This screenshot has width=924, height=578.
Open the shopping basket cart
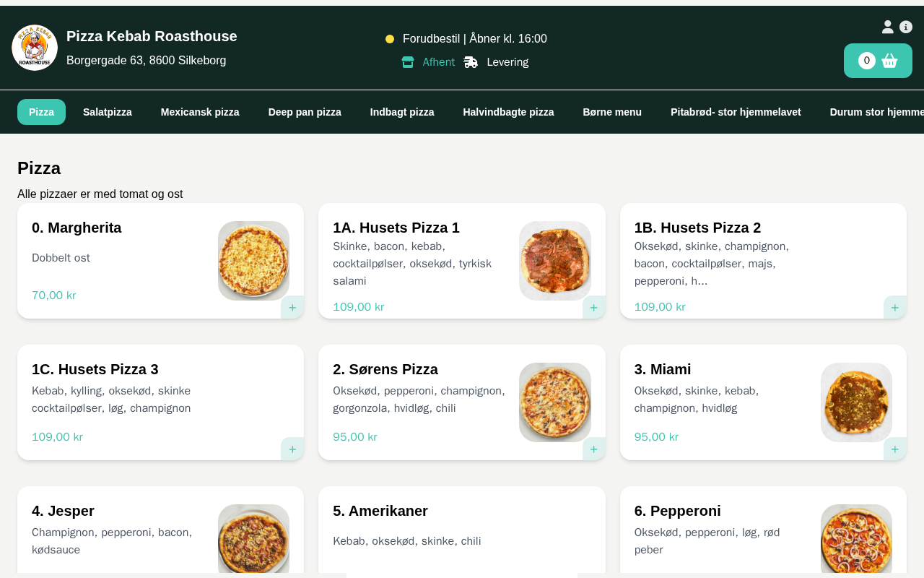point(878,61)
